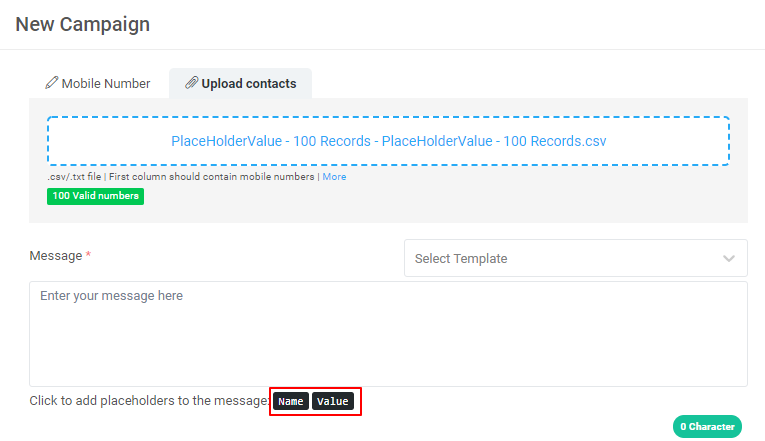
Task: Click the red required asterisk by Message
Action: tap(88, 256)
